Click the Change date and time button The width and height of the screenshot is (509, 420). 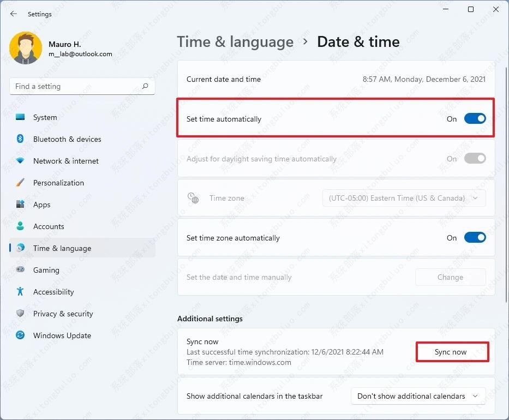coord(450,277)
